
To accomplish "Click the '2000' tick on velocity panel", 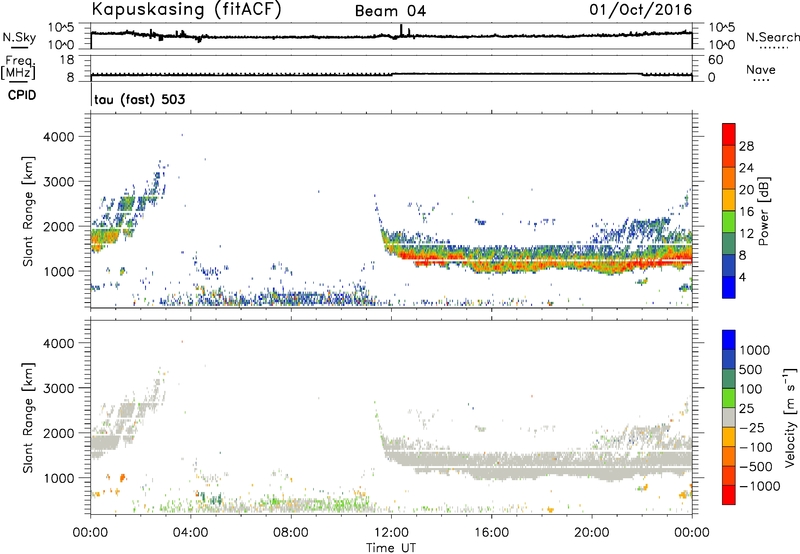I will (x=58, y=433).
